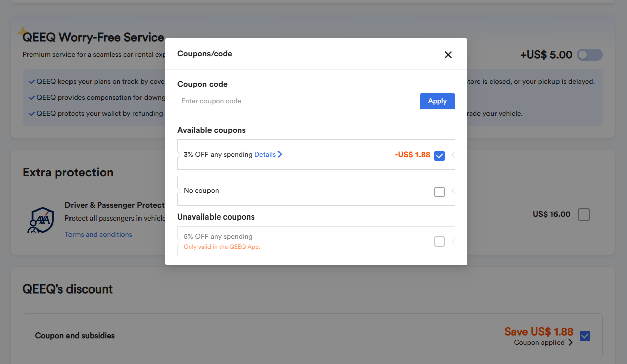
Task: Click the No coupon row label
Action: (201, 191)
